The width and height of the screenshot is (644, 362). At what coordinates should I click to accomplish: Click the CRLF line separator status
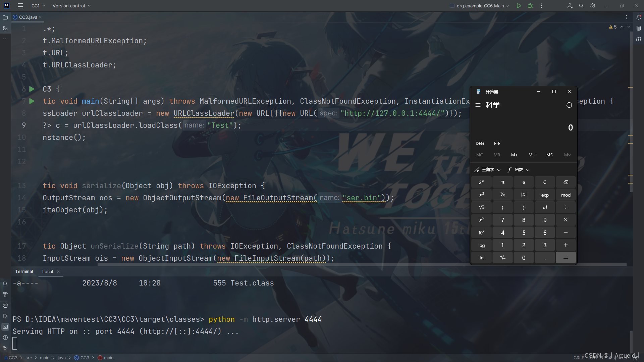pos(578,358)
